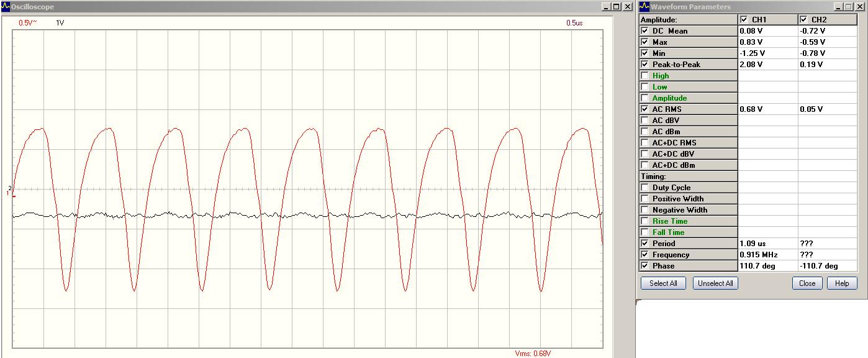Toggle the Peak-to-Peak checkbox

644,64
